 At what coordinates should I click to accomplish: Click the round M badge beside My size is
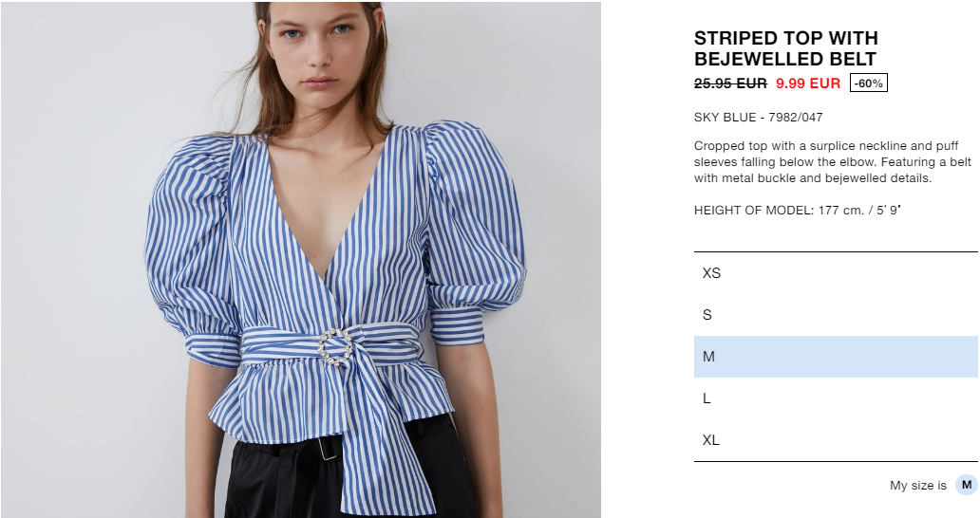point(967,485)
